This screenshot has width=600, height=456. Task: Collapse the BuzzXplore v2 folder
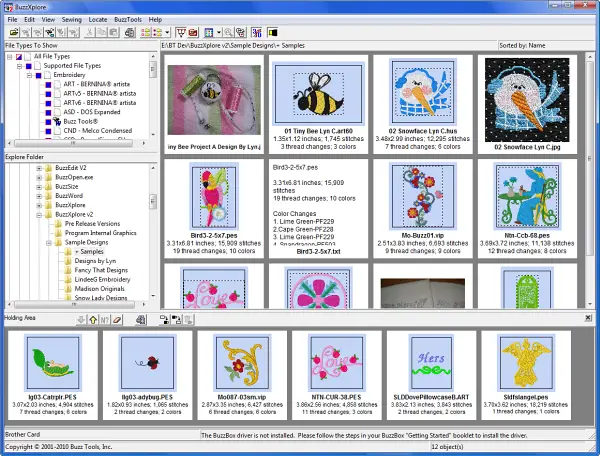(x=39, y=215)
